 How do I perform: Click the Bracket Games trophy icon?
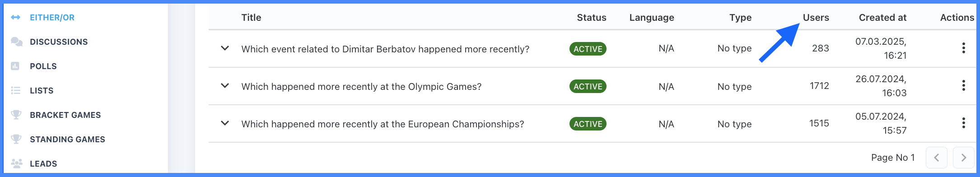click(16, 115)
